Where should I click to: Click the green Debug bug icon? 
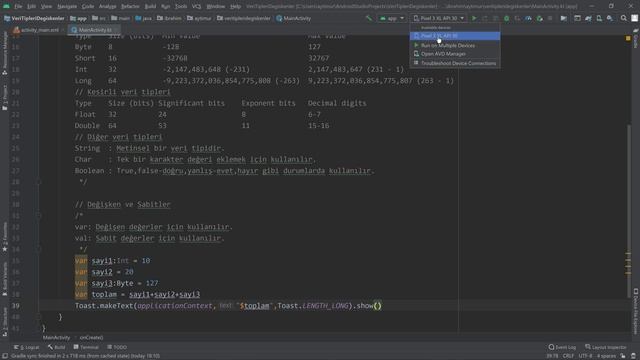click(x=506, y=18)
